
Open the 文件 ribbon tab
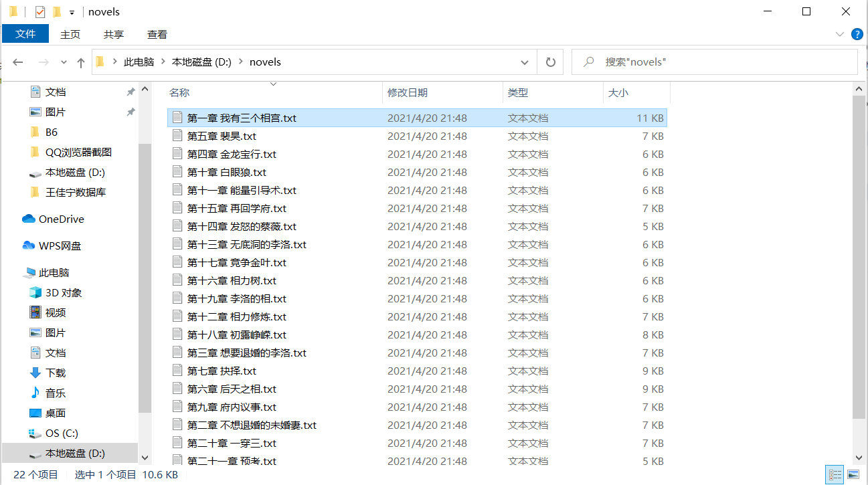tap(25, 34)
